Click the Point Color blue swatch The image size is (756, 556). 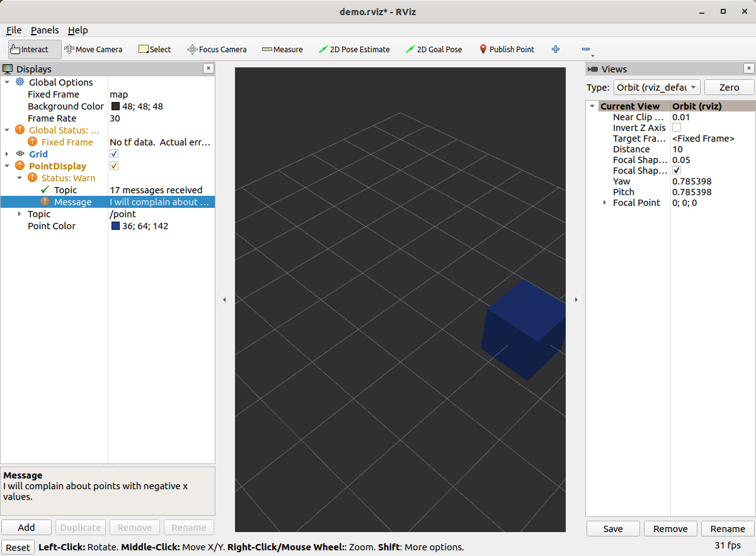click(x=115, y=226)
